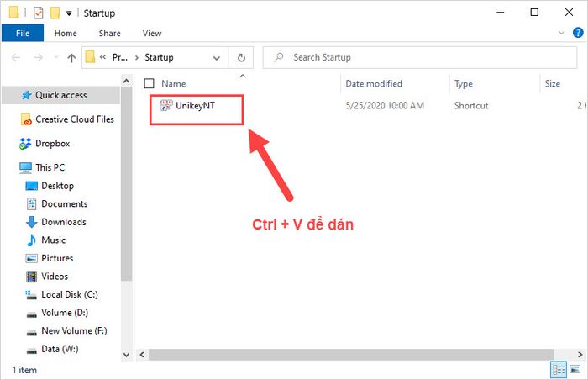Open the recent locations dropdown
Image resolution: width=588 pixels, height=380 pixels.
point(56,57)
